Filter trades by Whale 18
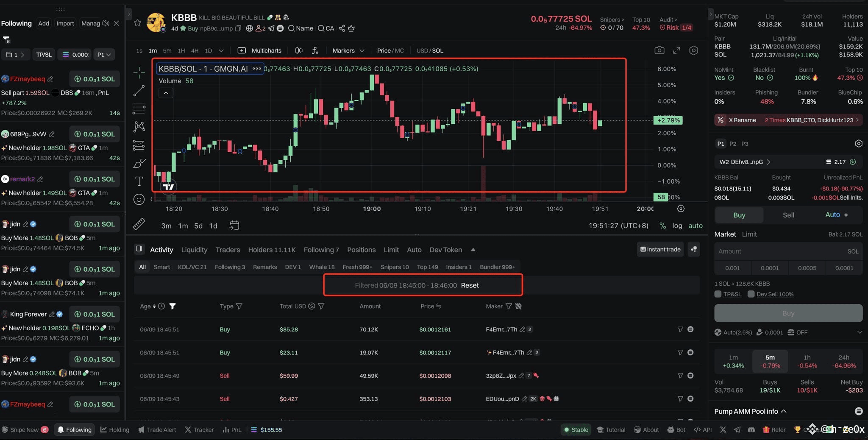 322,267
